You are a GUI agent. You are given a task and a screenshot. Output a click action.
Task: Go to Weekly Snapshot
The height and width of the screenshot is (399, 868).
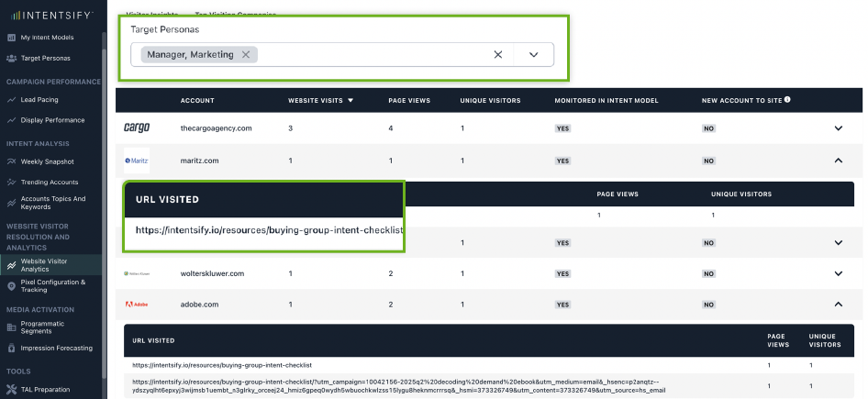47,161
